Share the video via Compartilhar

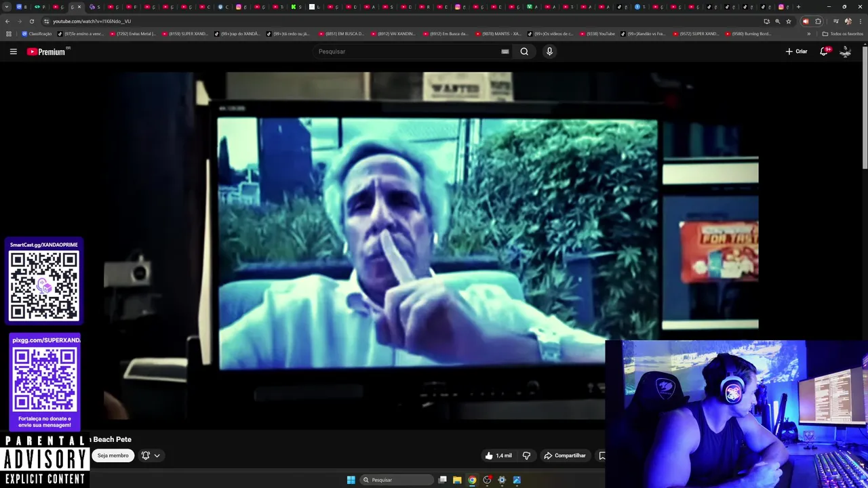(x=565, y=455)
